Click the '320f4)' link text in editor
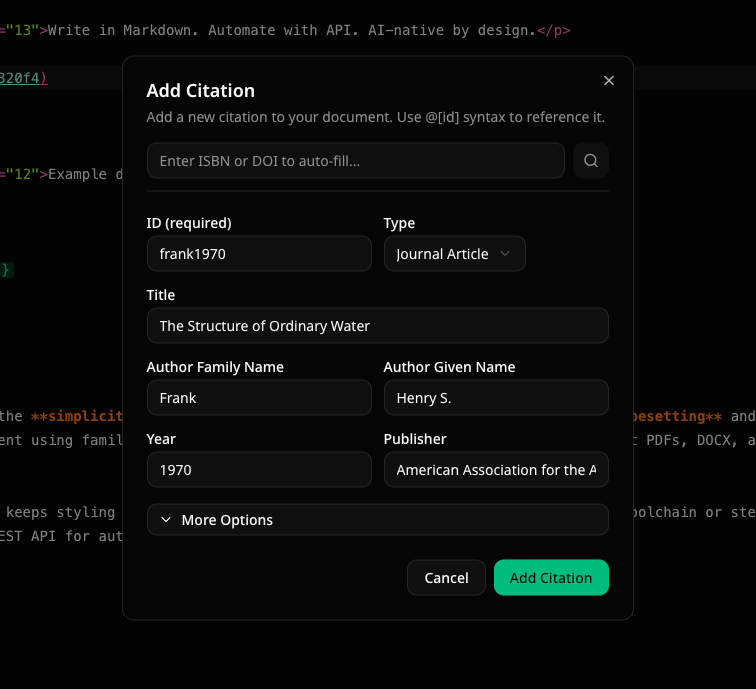 coord(24,78)
